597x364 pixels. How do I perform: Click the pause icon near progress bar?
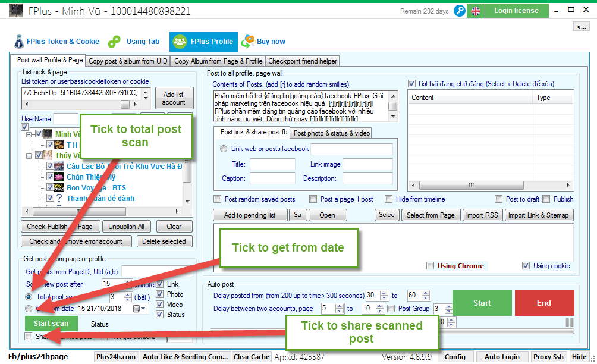point(570,322)
